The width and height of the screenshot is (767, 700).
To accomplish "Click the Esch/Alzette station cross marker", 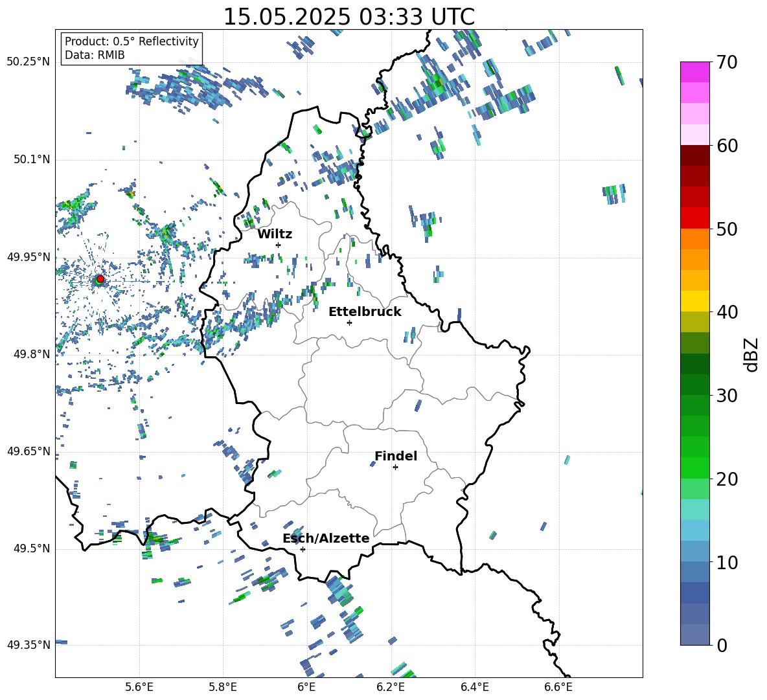I will (303, 549).
